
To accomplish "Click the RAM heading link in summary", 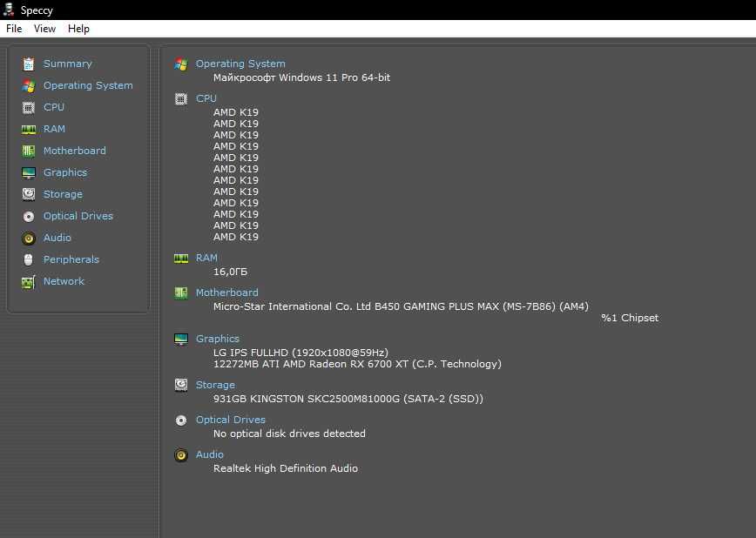I will coord(206,258).
